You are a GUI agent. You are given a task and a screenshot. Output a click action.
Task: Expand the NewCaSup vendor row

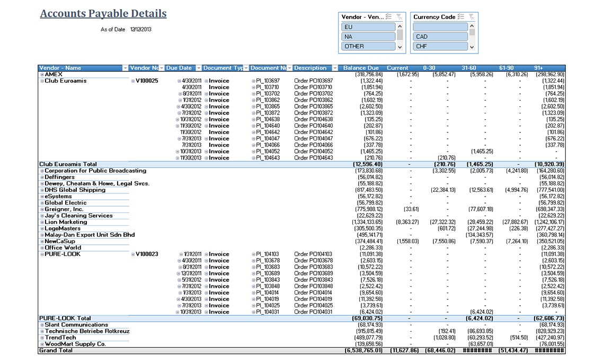point(42,242)
